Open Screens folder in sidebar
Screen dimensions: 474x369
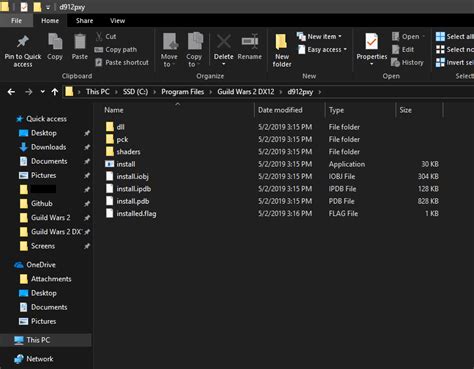(x=43, y=246)
